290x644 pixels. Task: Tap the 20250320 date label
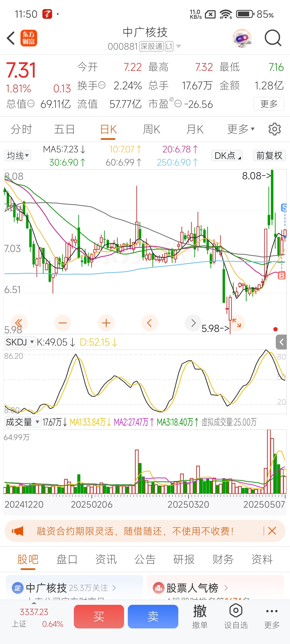(x=188, y=504)
